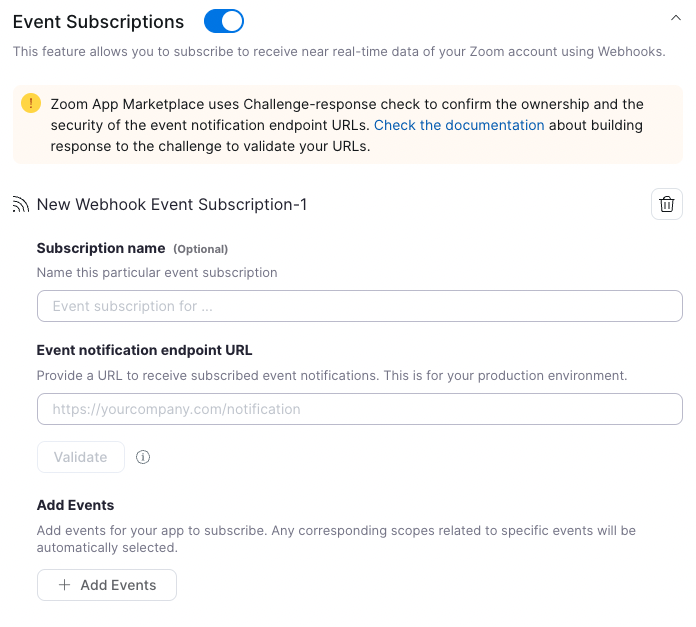Focus the Subscription name input field
Screen dimensions: 696x627
[x=359, y=306]
